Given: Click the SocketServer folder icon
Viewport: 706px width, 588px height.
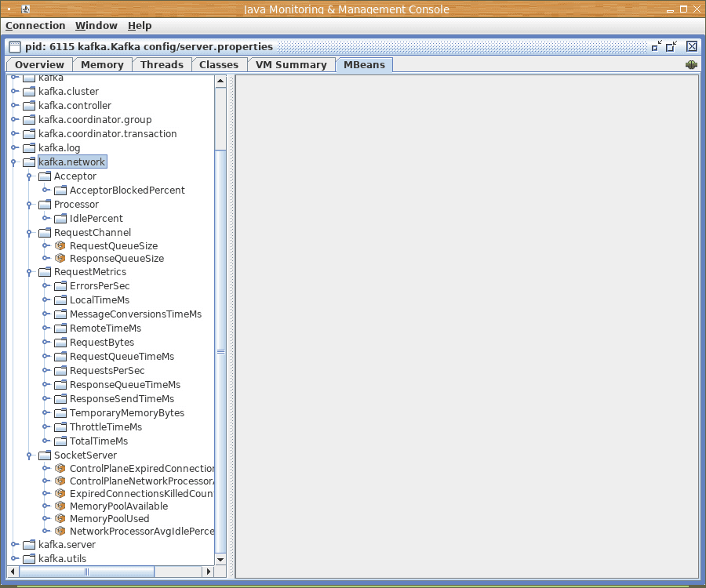Looking at the screenshot, I should tap(45, 456).
